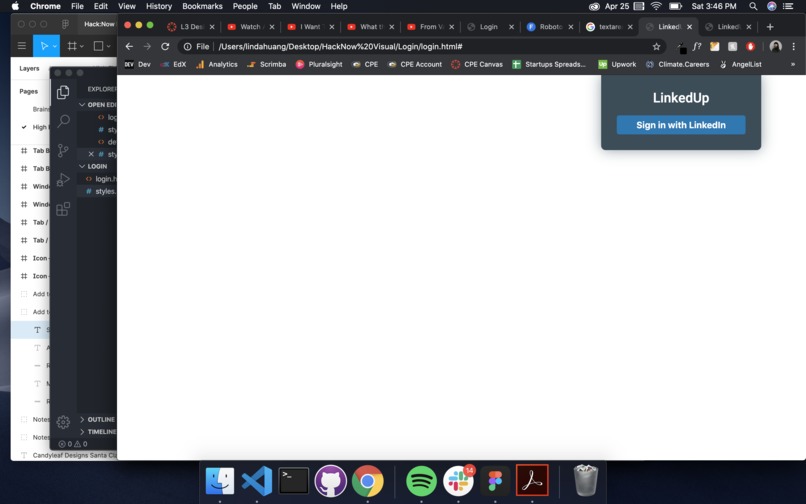Viewport: 806px width, 504px height.
Task: Open VS Code Manage gear icon
Action: click(63, 422)
